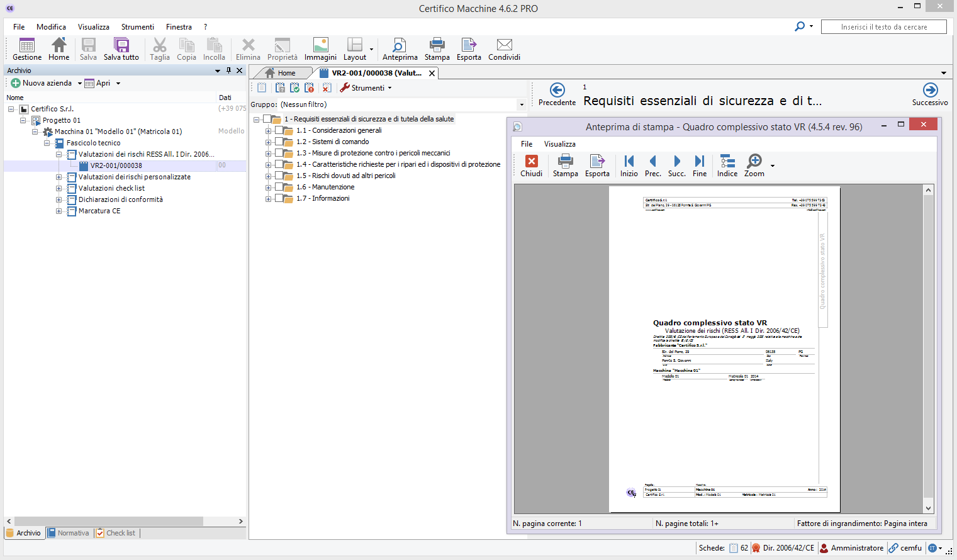This screenshot has width=957, height=560.
Task: Switch to the Normativa tab
Action: pos(69,533)
